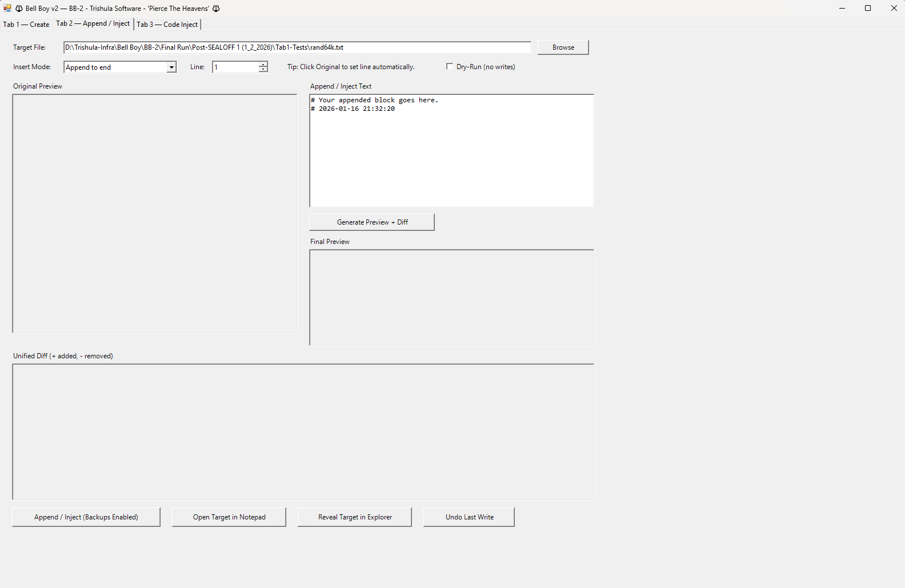This screenshot has height=588, width=905.
Task: Click Undo Last Write button
Action: [x=469, y=517]
